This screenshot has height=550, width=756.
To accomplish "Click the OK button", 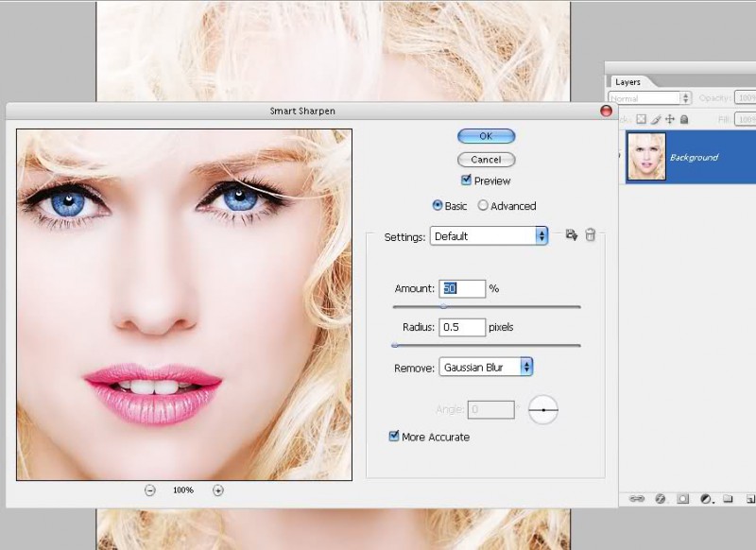I will coord(486,136).
